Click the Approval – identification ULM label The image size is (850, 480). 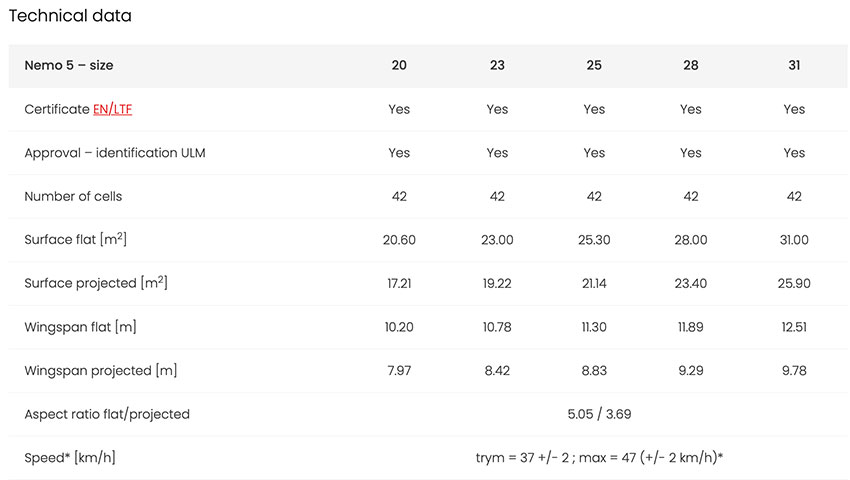point(115,153)
